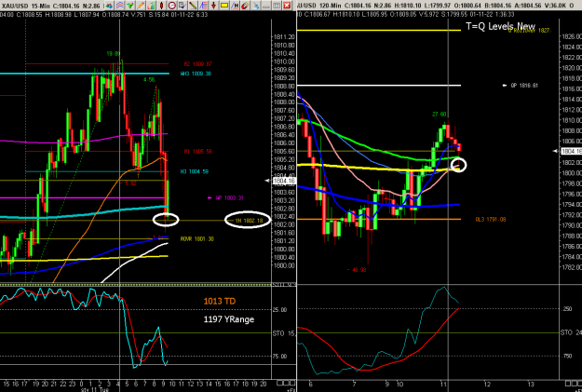The width and height of the screenshot is (582, 392).
Task: Select the diagonal trend line tool
Action: pyautogui.click(x=193, y=6)
